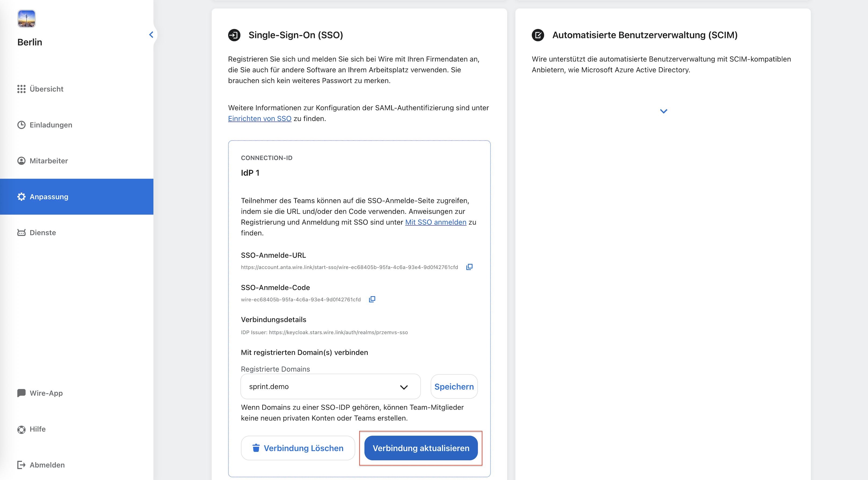This screenshot has height=480, width=868.
Task: Click the CONNECTION-ID label
Action: 267,158
